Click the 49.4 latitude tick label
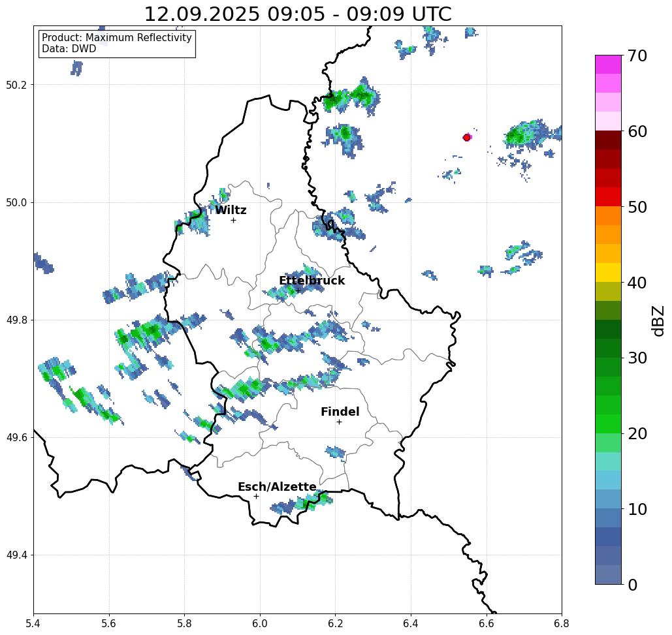 (16, 555)
